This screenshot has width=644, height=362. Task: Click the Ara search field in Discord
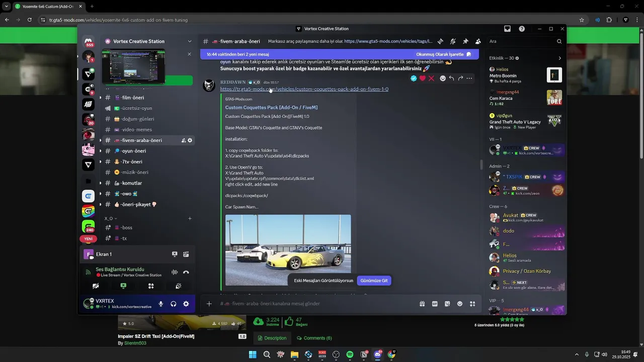click(x=525, y=41)
